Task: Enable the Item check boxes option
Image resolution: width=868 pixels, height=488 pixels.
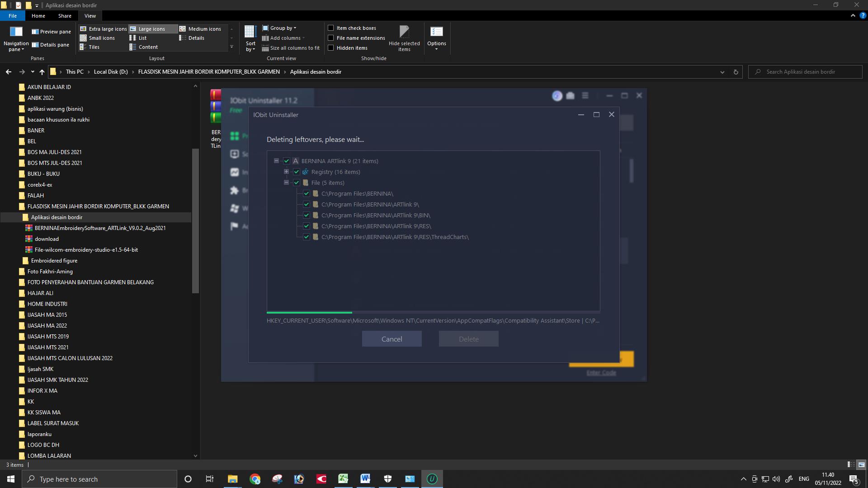Action: coord(331,28)
